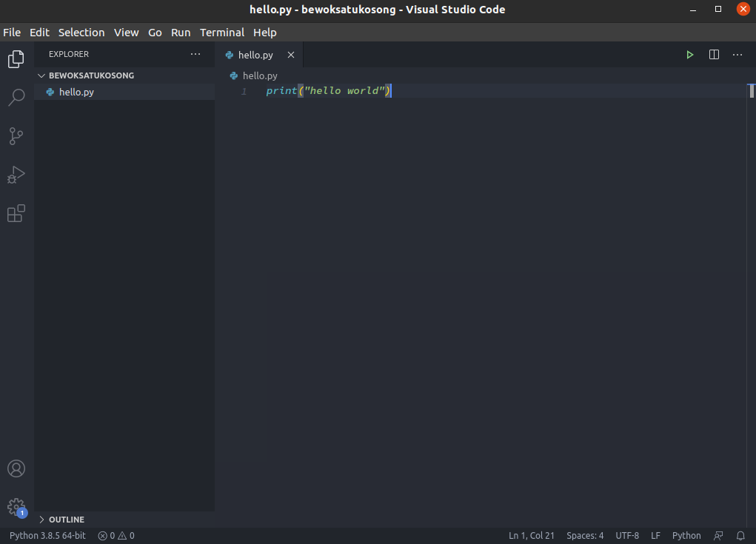756x544 pixels.
Task: Change the Python interpreter in the status bar
Action: point(46,535)
